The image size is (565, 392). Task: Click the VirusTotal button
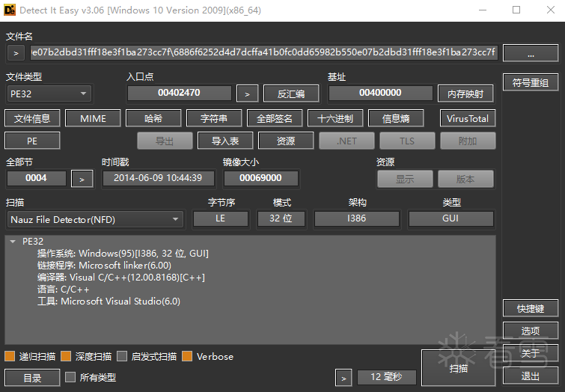coord(468,118)
